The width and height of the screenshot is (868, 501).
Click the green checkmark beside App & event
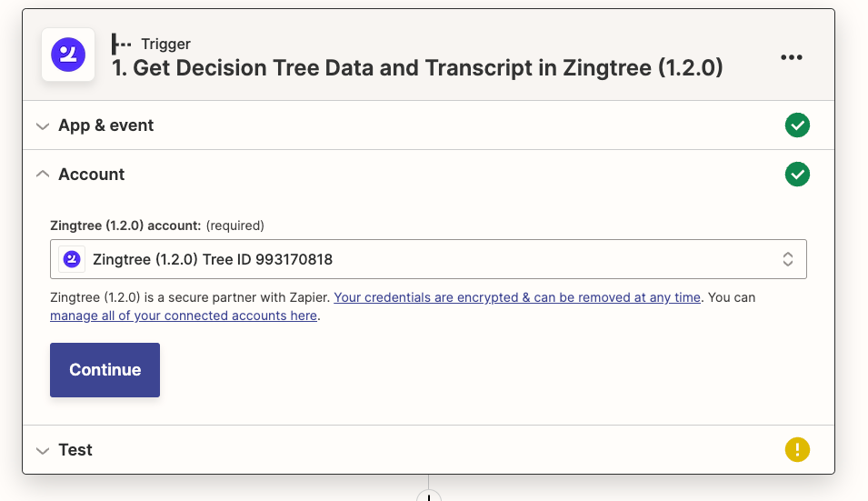tap(797, 125)
